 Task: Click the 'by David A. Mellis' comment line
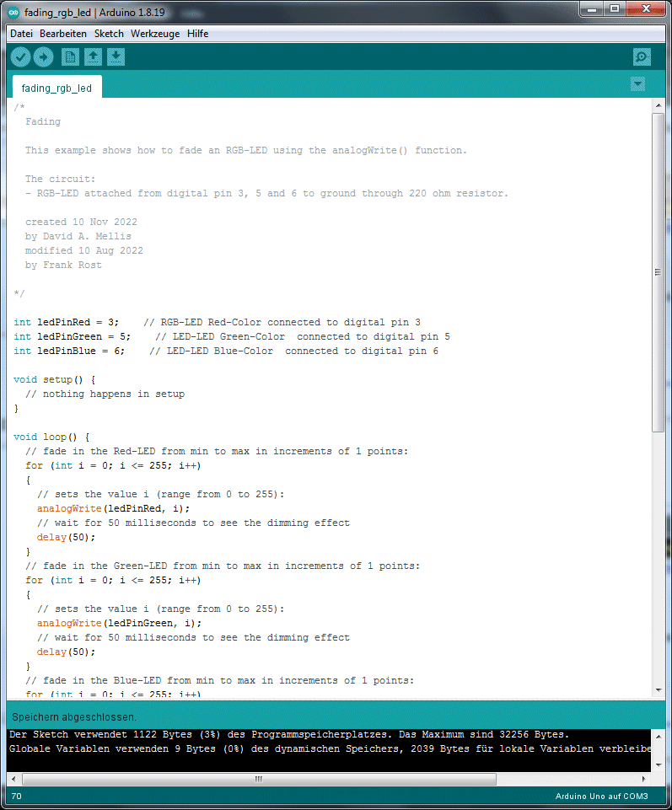click(78, 236)
